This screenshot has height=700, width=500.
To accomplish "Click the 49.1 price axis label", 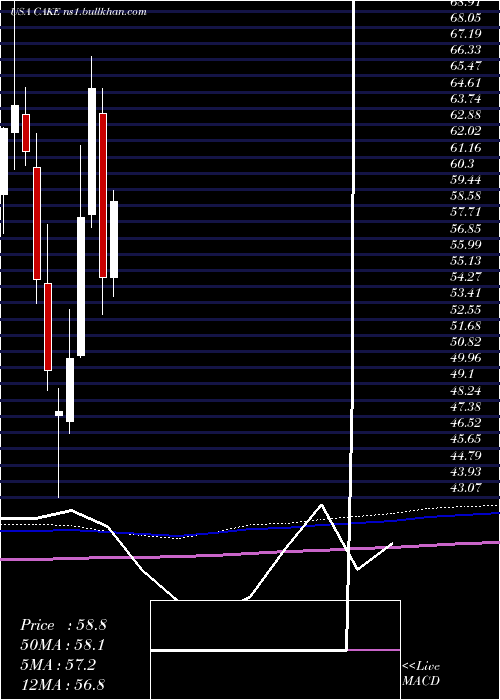I will (x=462, y=374).
